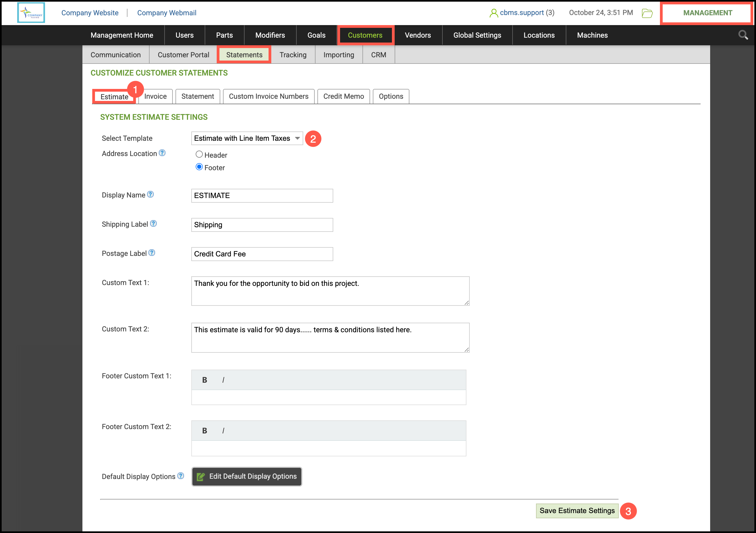Screen dimensions: 756x533
Task: Click the Custom Text 1 field
Action: tap(330, 291)
